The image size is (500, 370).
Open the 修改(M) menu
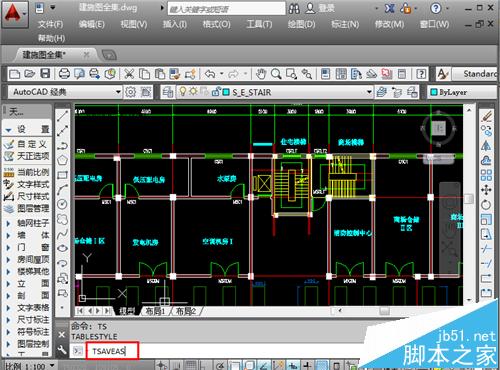(389, 24)
